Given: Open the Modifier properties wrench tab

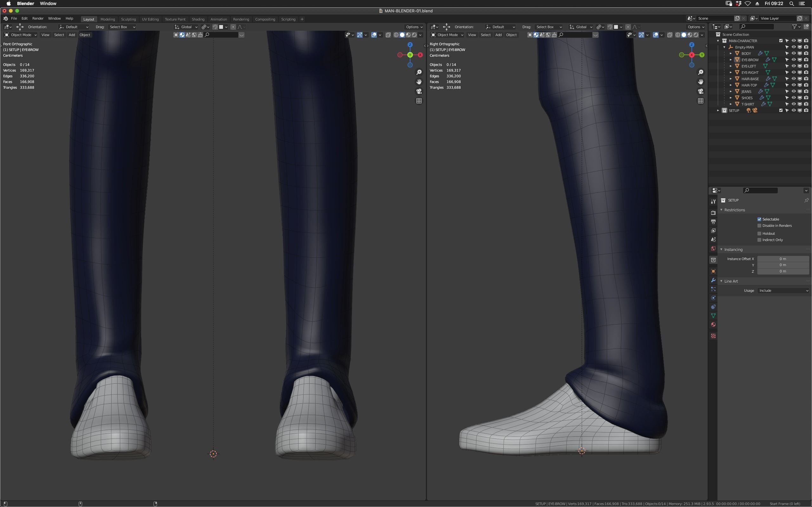Looking at the screenshot, I should point(713,280).
